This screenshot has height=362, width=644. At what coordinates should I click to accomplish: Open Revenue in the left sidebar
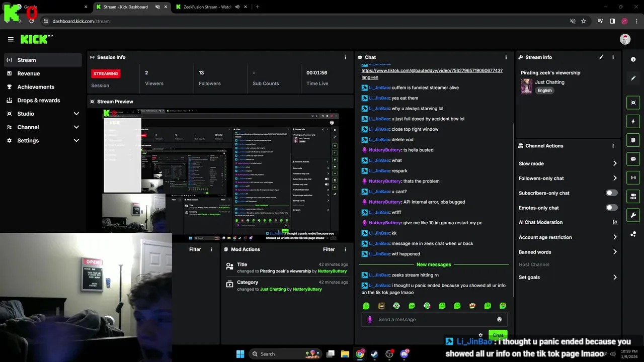[x=43, y=73]
